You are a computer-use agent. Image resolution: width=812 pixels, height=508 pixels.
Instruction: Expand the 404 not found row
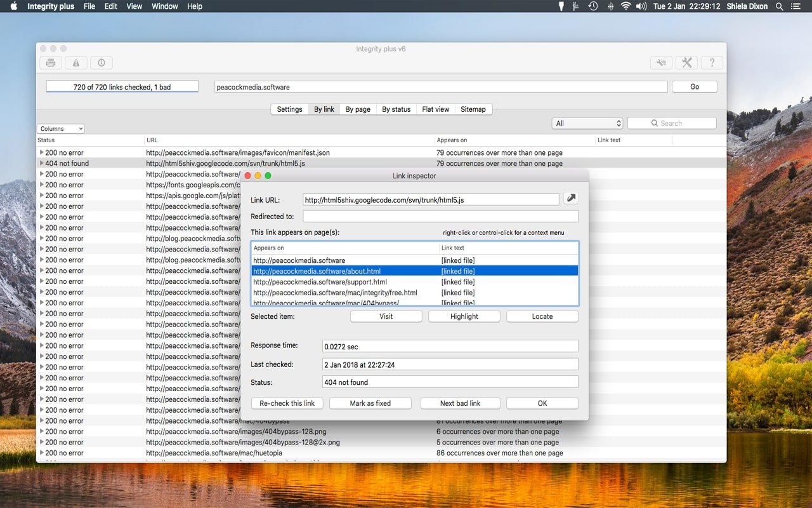(x=42, y=163)
